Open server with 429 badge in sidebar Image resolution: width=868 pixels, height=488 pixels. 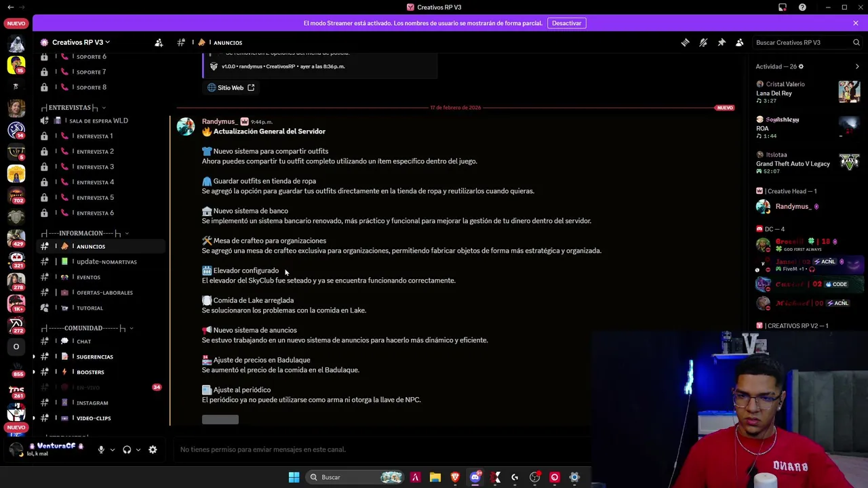click(x=16, y=238)
